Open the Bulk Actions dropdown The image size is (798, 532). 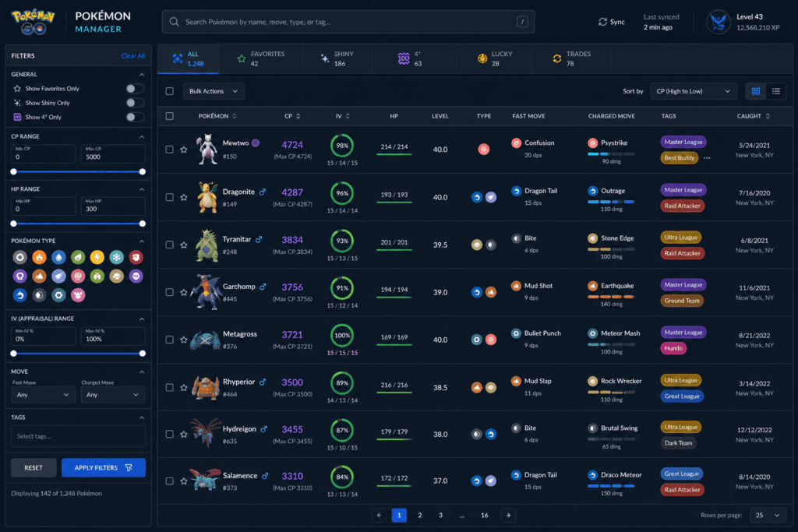(x=214, y=92)
